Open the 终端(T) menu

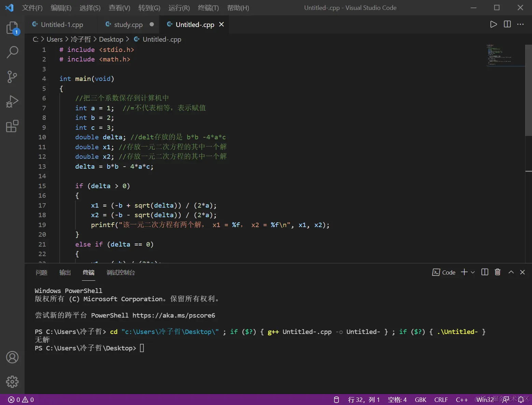(x=208, y=8)
